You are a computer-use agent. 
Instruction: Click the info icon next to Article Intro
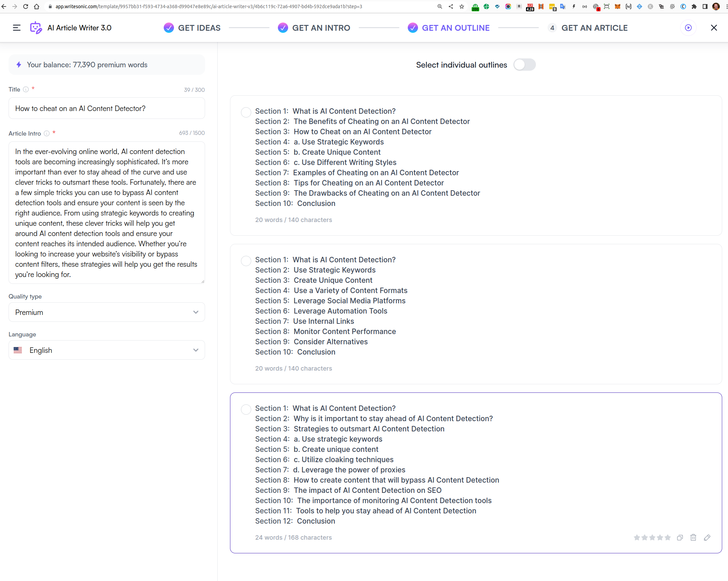47,134
